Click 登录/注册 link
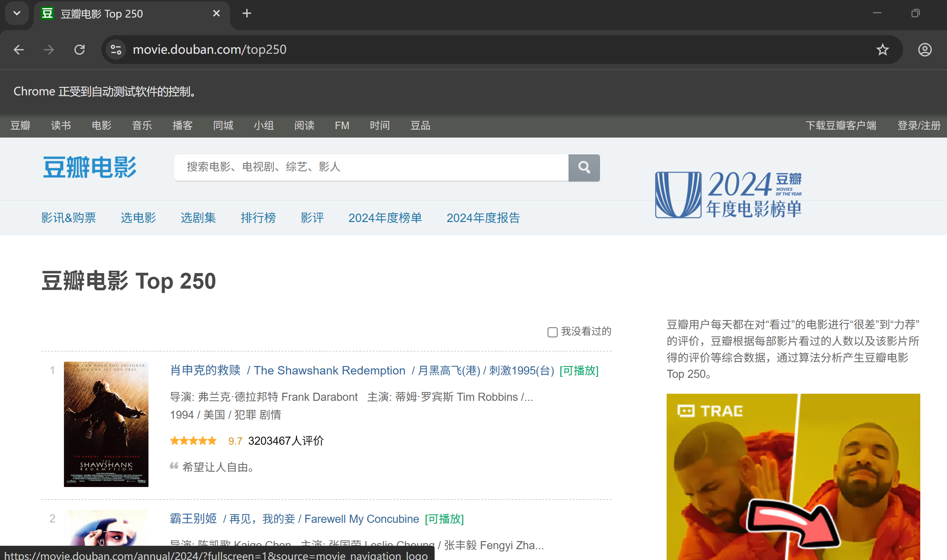This screenshot has width=947, height=560. pyautogui.click(x=919, y=125)
